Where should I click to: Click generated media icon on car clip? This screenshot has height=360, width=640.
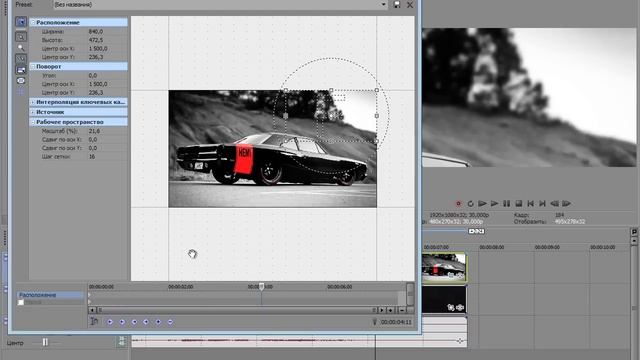(x=460, y=275)
